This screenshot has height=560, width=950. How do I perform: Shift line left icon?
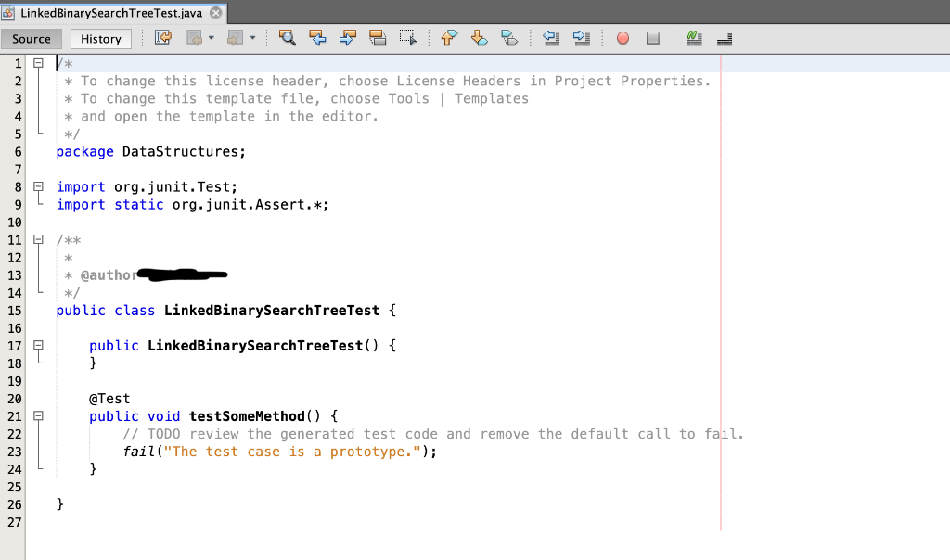[551, 38]
